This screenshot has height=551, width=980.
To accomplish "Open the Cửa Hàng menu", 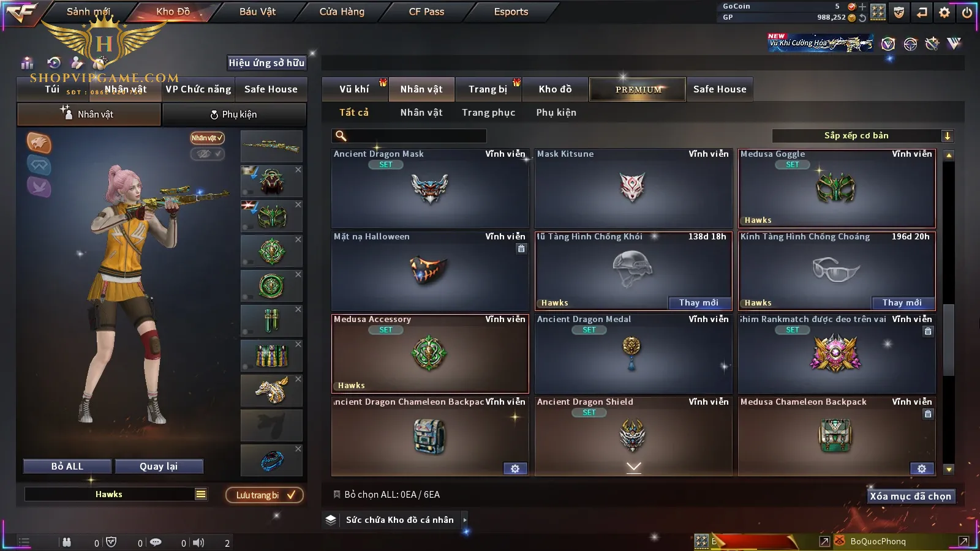I will click(x=342, y=12).
